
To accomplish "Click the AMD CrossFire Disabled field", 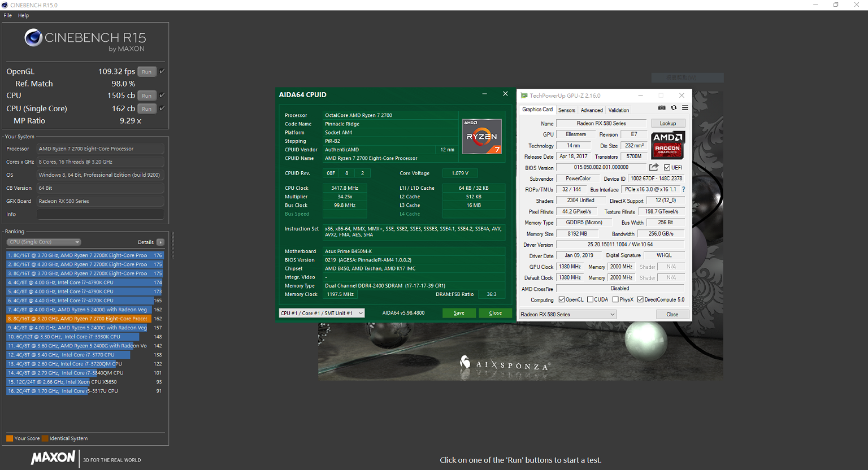I will [620, 288].
